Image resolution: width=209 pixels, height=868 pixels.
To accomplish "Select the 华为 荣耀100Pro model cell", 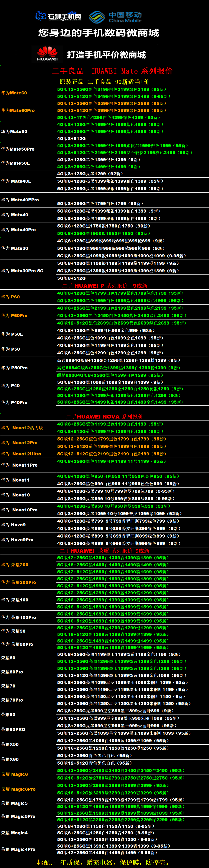I will pyautogui.click(x=28, y=618).
